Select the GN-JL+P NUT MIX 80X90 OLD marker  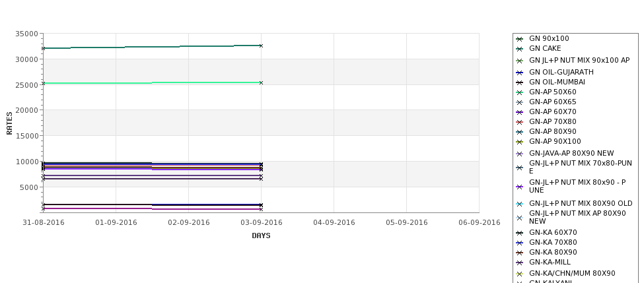click(519, 204)
